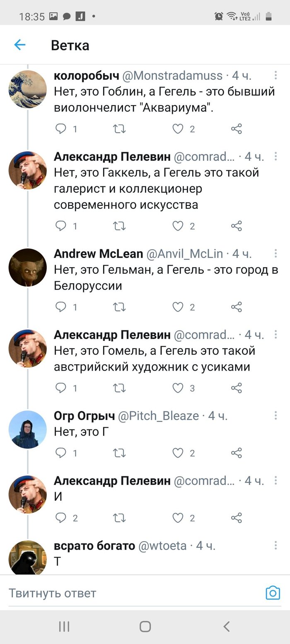This screenshot has height=644, width=290.
Task: Open Andrew McLean's profile name link
Action: pyautogui.click(x=99, y=254)
